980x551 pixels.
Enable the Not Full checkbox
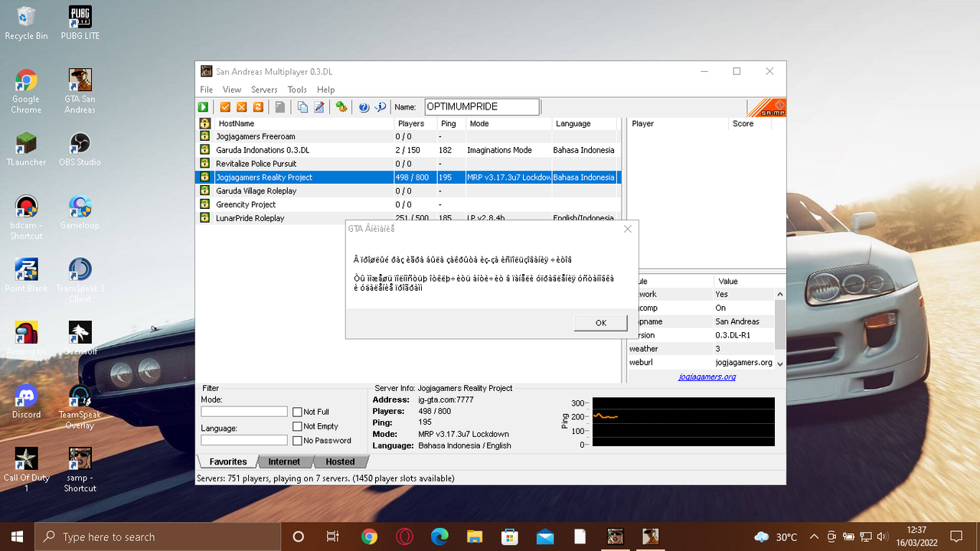pos(297,412)
